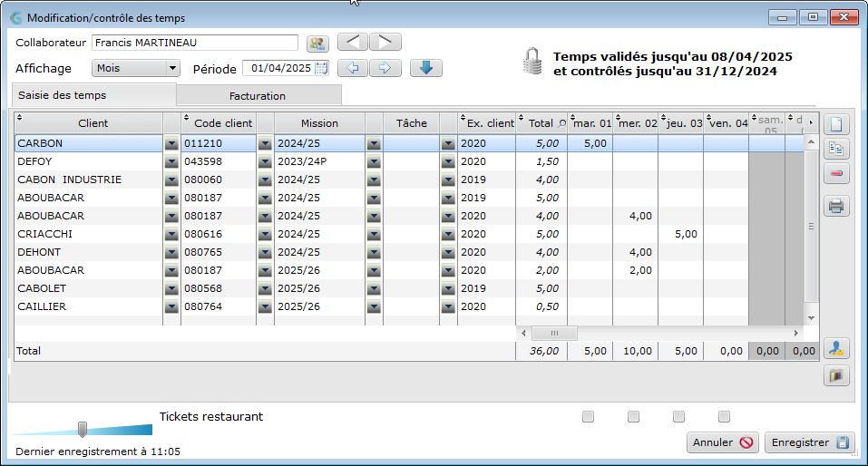Viewport: 868px width, 466px height.
Task: Click the table horizontal scrollbar thumb
Action: [554, 333]
